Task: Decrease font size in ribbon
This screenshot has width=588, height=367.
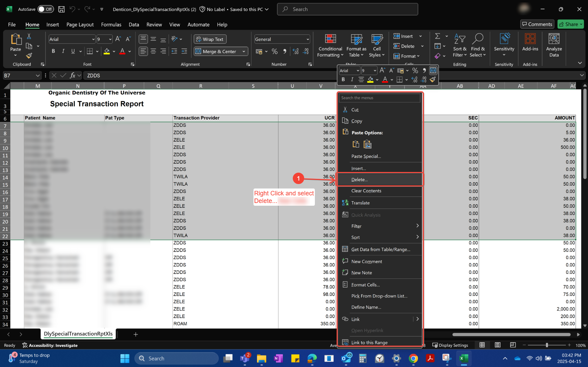Action: point(128,39)
